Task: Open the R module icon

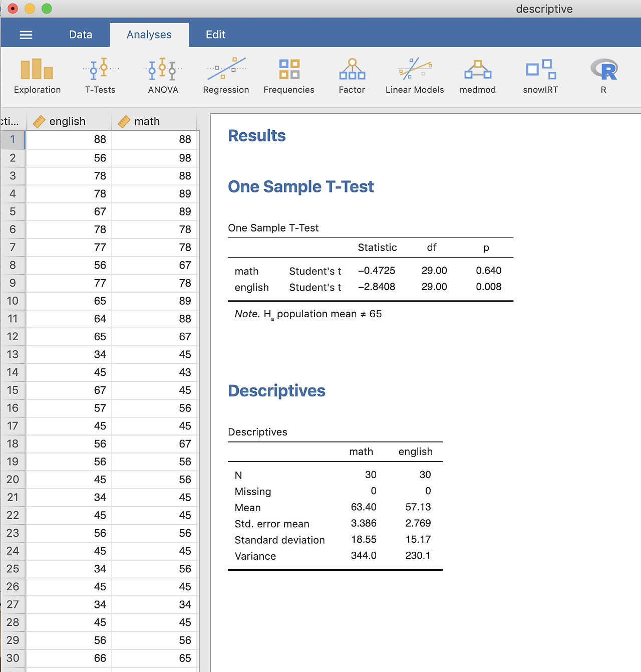Action: 603,76
